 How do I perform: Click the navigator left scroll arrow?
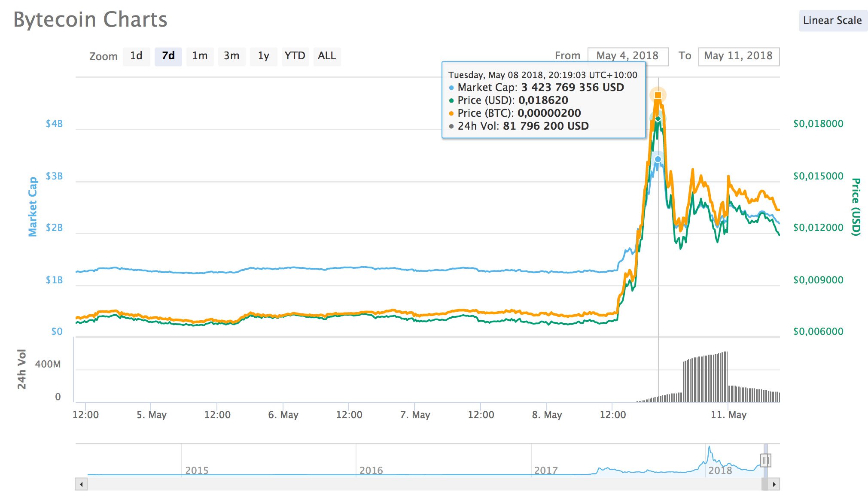pos(81,484)
